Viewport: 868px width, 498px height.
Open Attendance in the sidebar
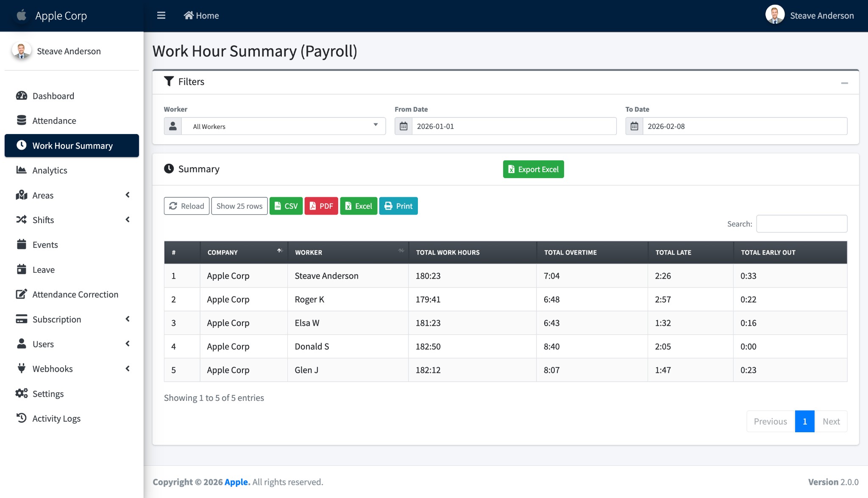pos(54,121)
